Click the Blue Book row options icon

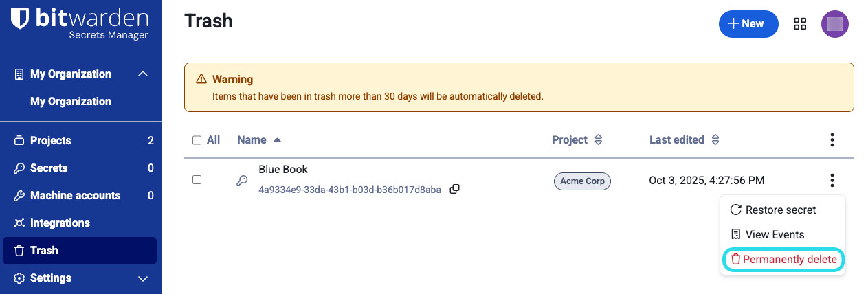[832, 181]
